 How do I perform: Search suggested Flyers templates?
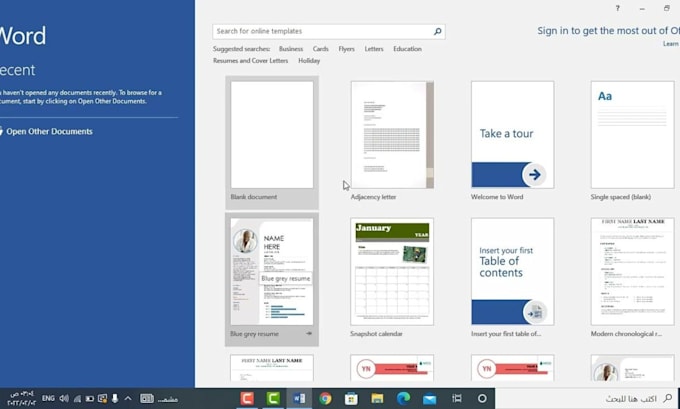(347, 49)
